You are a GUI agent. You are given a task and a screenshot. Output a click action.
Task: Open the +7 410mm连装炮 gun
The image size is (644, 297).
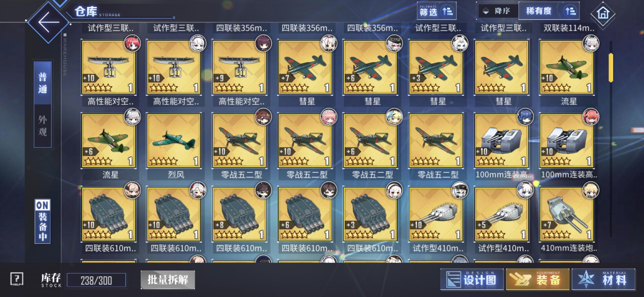(x=566, y=214)
